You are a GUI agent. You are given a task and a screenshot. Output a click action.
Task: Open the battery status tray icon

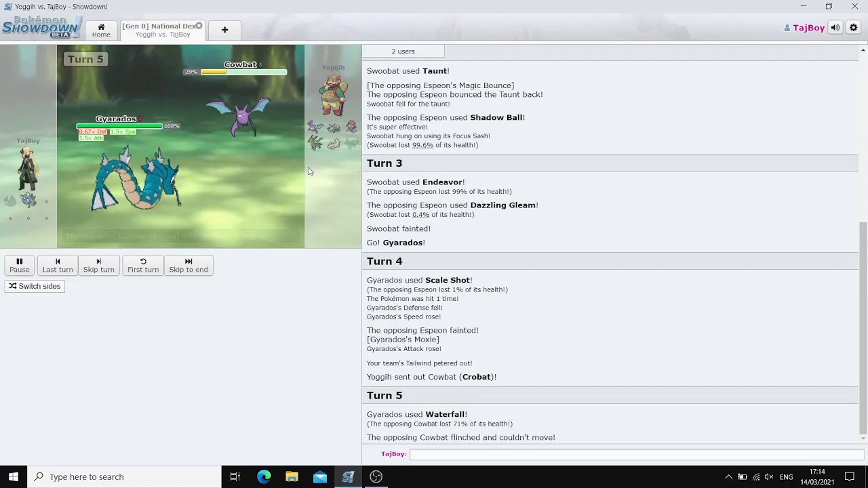pos(742,476)
